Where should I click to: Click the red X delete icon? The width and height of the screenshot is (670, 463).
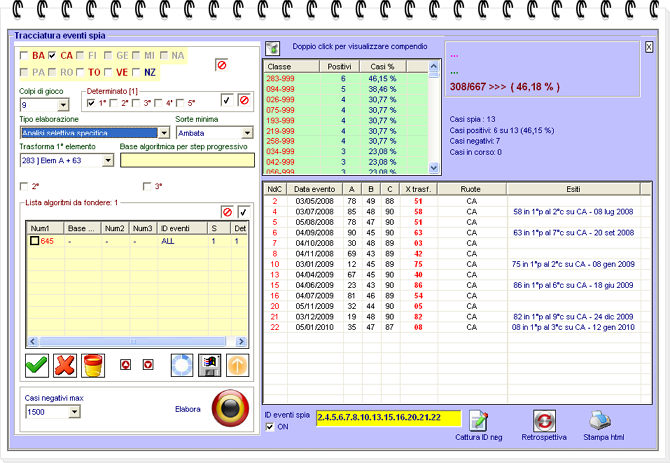(x=65, y=366)
